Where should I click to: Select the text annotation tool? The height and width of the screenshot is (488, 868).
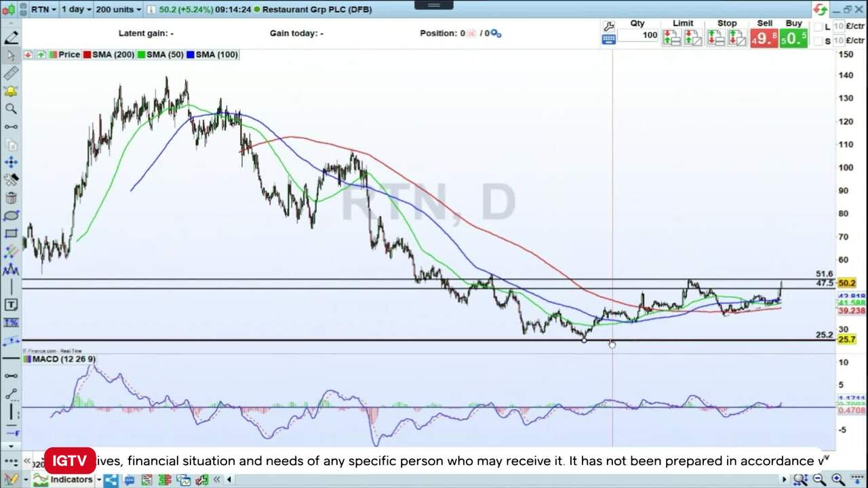[x=11, y=304]
